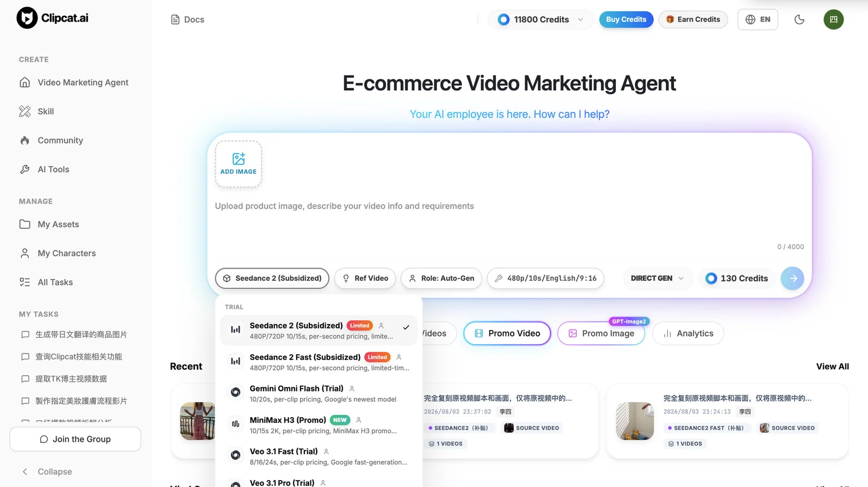Click the AI Tools wrench icon
Screen dimensions: 868x487
[25, 169]
